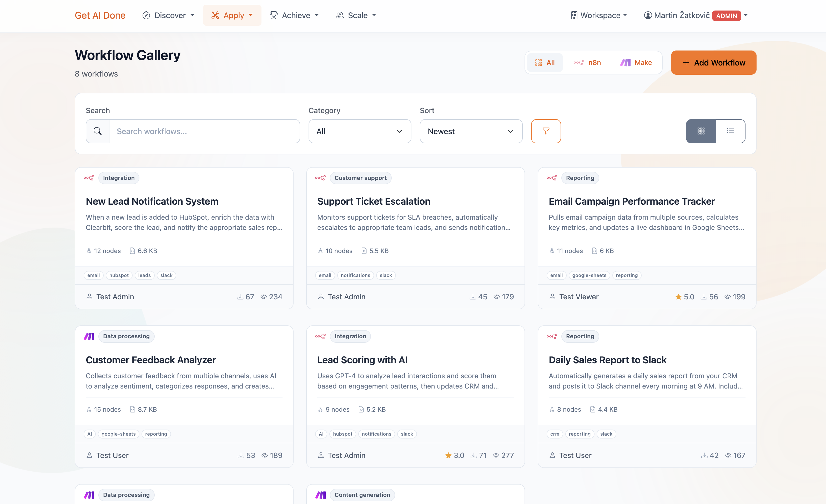Toggle the grid view button
Screen dimensions: 826x504
tap(701, 131)
